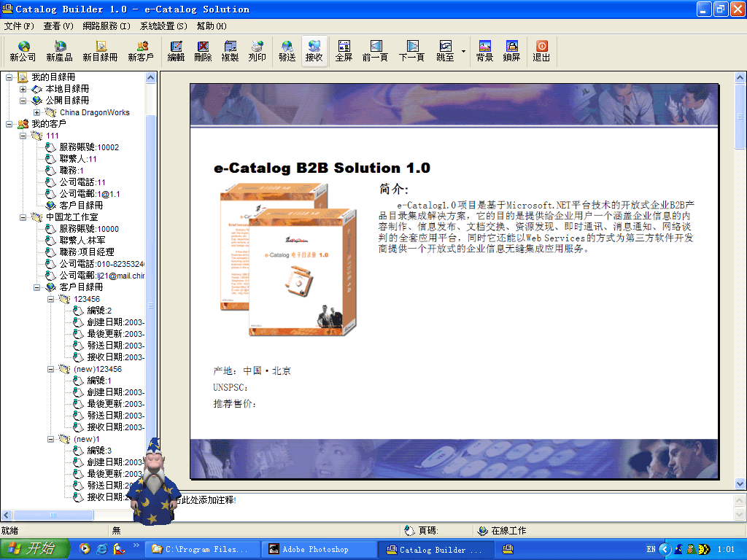The height and width of the screenshot is (560, 747).
Task: Switch to C:\Program Files taskbar window
Action: pos(204,550)
